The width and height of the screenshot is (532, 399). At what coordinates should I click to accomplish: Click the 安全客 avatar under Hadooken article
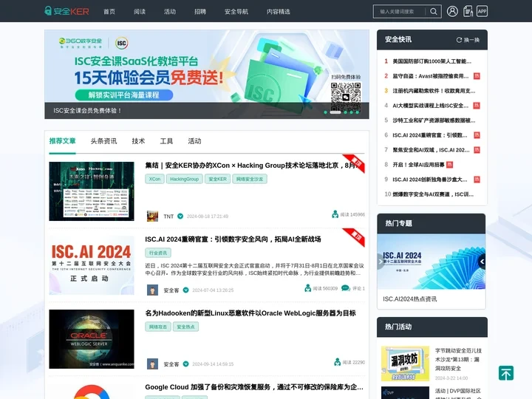tap(152, 364)
